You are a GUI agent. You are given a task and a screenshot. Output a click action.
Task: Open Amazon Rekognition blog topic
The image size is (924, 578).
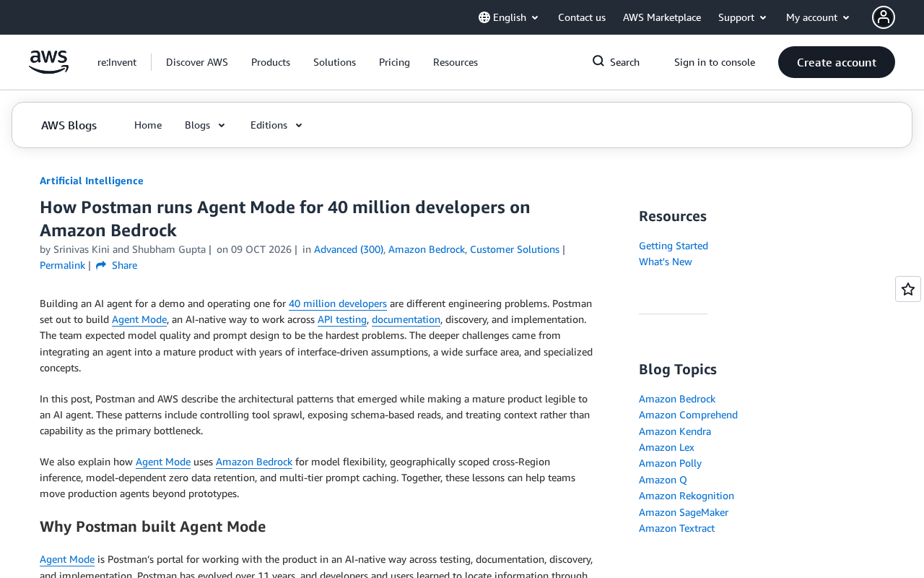click(x=687, y=496)
